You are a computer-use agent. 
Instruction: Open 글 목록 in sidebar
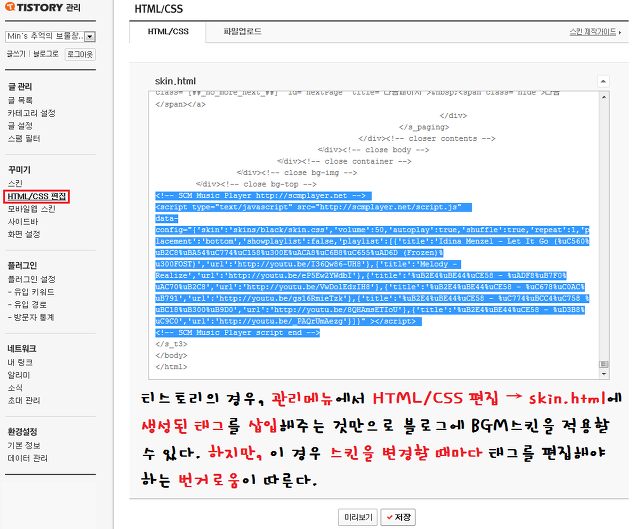[x=20, y=100]
